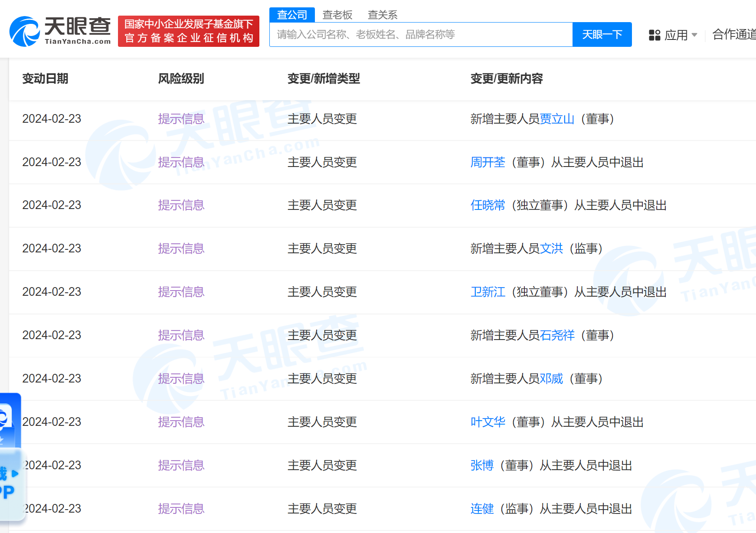
Task: Switch to the 查老板 tab
Action: pyautogui.click(x=337, y=15)
